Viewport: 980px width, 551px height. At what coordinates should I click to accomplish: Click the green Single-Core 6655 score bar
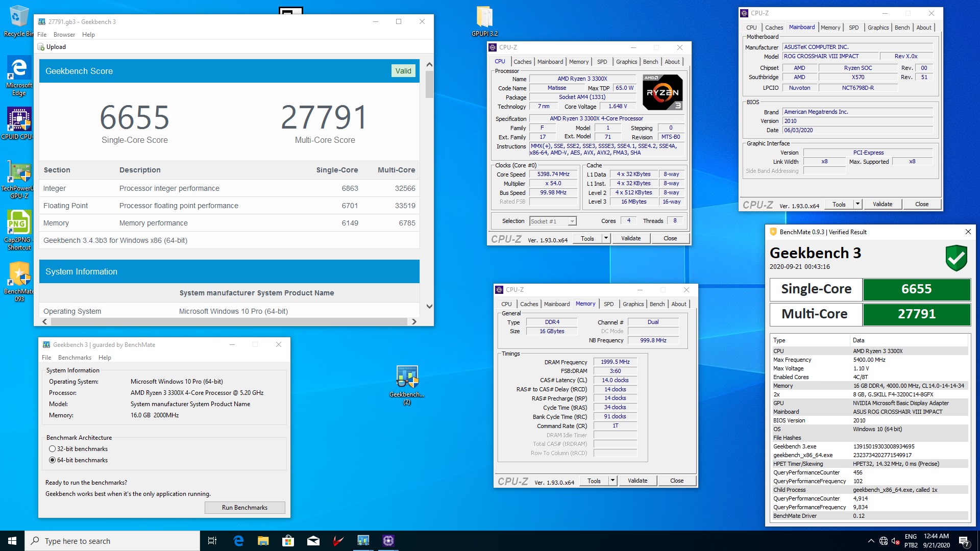click(x=917, y=289)
